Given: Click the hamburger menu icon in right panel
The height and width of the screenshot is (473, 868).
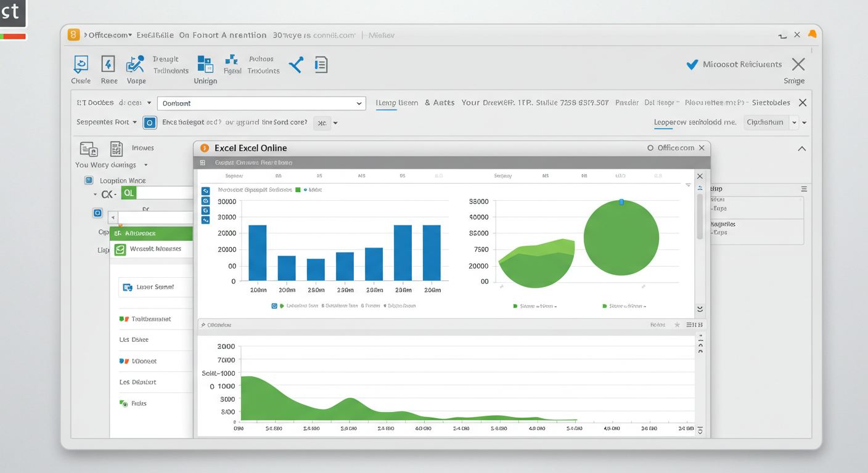Looking at the screenshot, I should coord(803,189).
